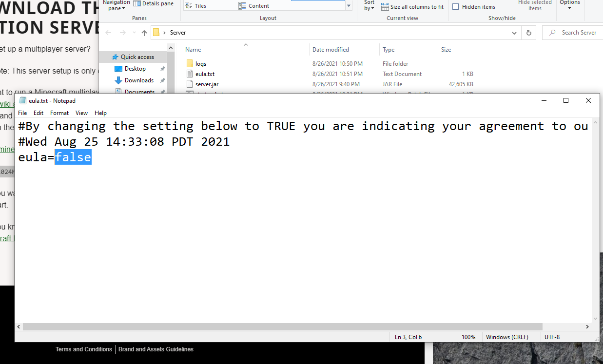Go back in File Explorer
Screen dimensions: 603x364
(108, 33)
